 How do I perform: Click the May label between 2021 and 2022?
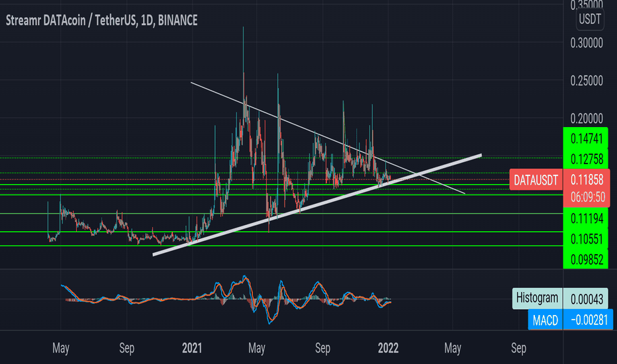pos(257,348)
